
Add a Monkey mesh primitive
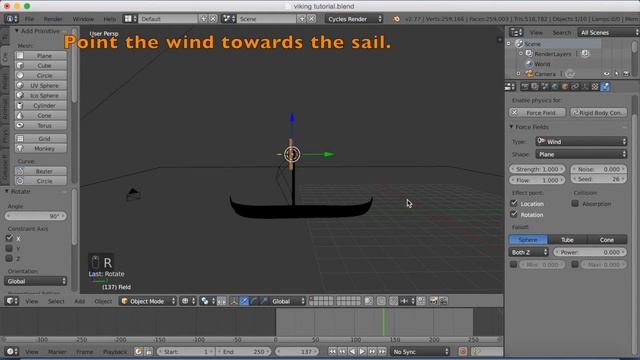41,149
